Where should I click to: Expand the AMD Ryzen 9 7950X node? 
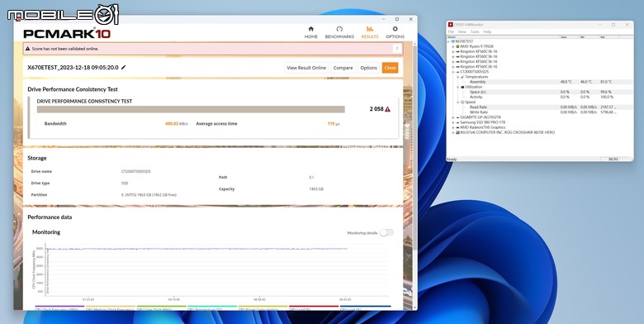pyautogui.click(x=453, y=46)
